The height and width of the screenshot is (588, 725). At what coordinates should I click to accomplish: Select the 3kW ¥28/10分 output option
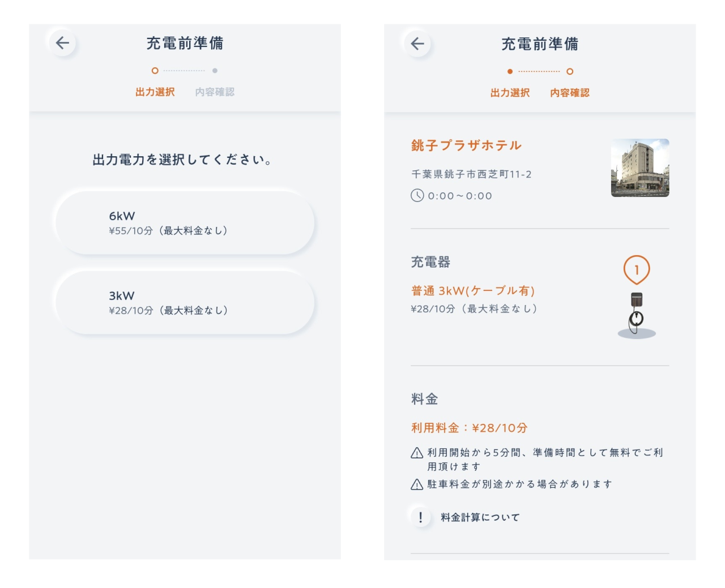tap(185, 303)
